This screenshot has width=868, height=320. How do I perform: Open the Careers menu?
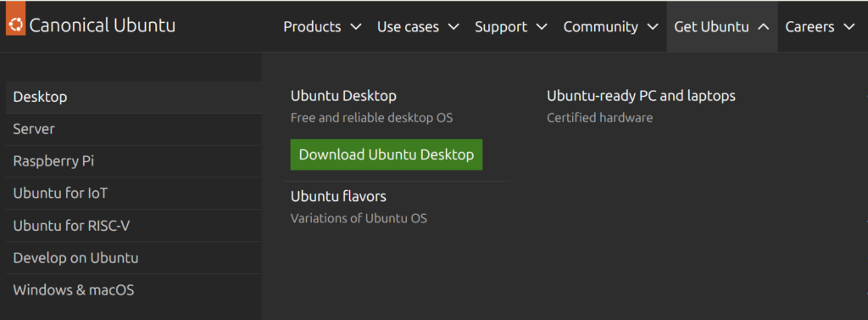820,26
